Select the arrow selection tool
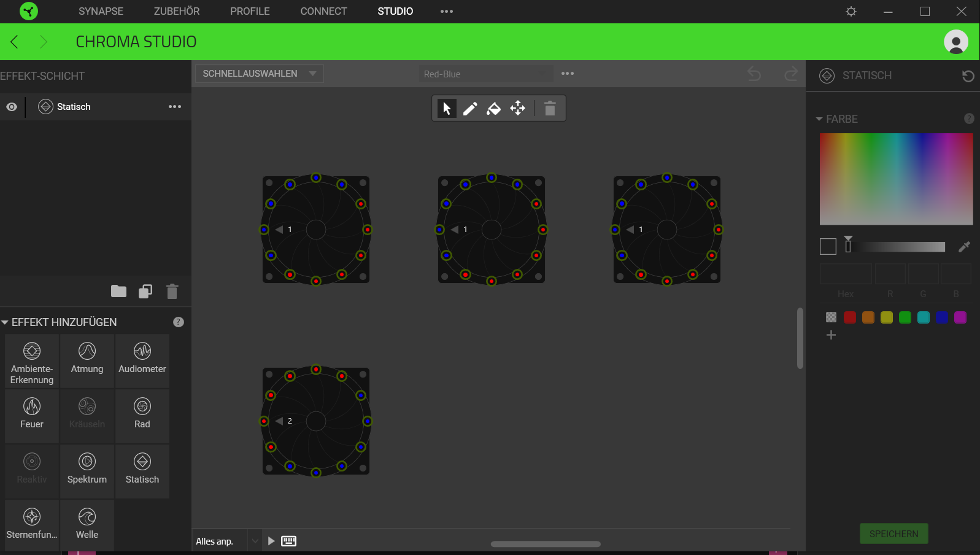This screenshot has width=980, height=555. [x=447, y=109]
